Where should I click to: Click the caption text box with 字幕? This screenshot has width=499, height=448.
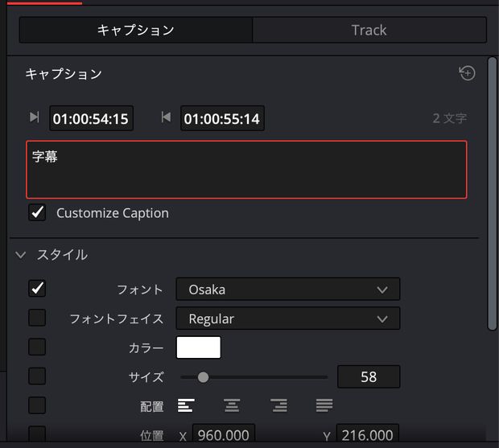click(246, 170)
